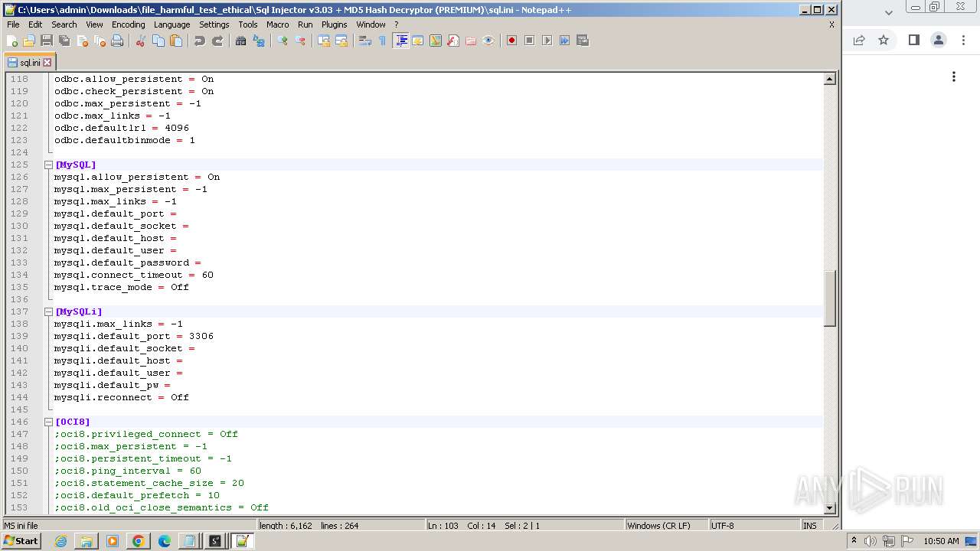Open the Plugins menu
This screenshot has width=980, height=551.
click(x=334, y=24)
